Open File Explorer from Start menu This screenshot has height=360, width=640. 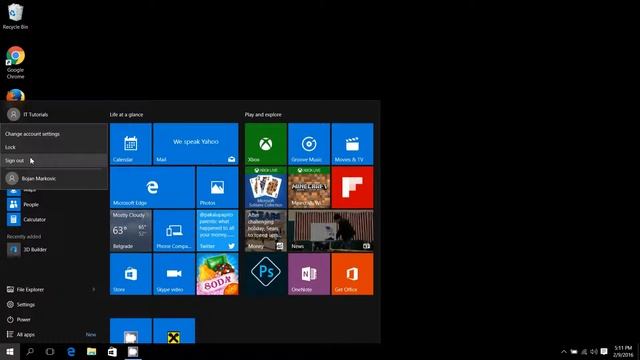coord(25,289)
